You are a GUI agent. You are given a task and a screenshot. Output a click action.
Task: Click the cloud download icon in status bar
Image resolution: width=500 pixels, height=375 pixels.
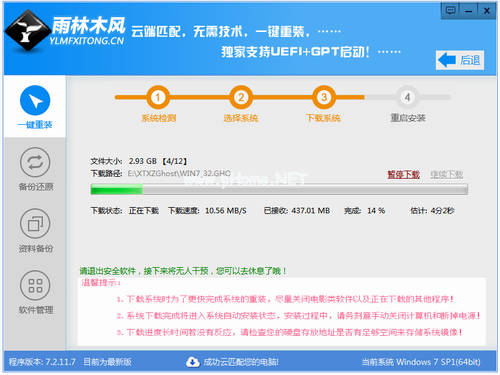point(193,362)
